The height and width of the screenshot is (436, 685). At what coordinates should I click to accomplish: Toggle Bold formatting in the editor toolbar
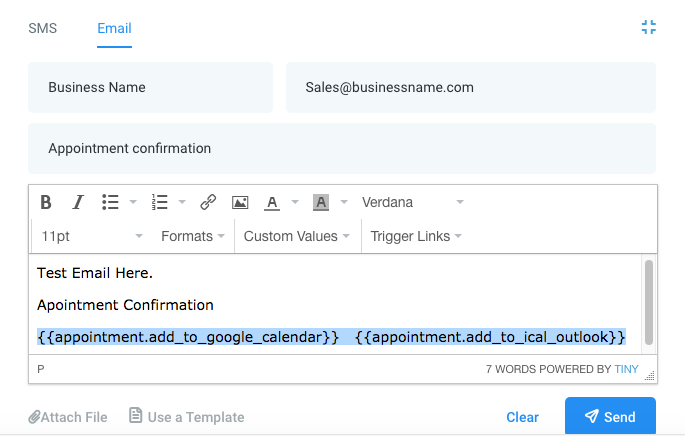[x=46, y=202]
